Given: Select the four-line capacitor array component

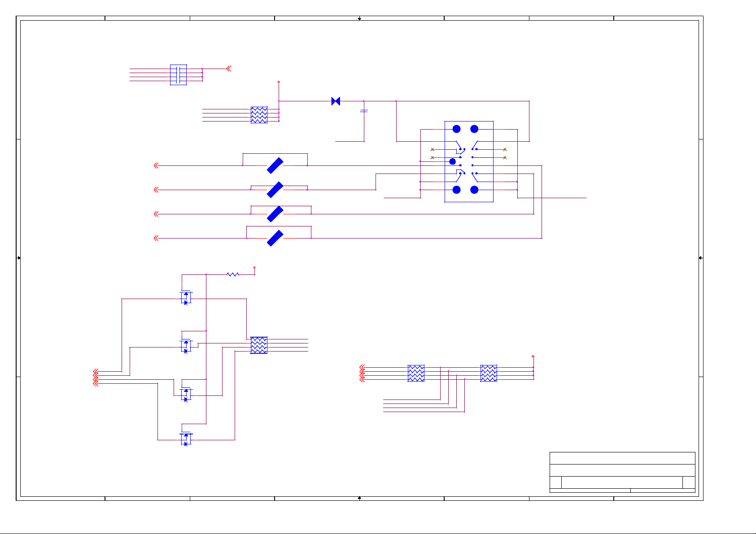Looking at the screenshot, I should 178,75.
